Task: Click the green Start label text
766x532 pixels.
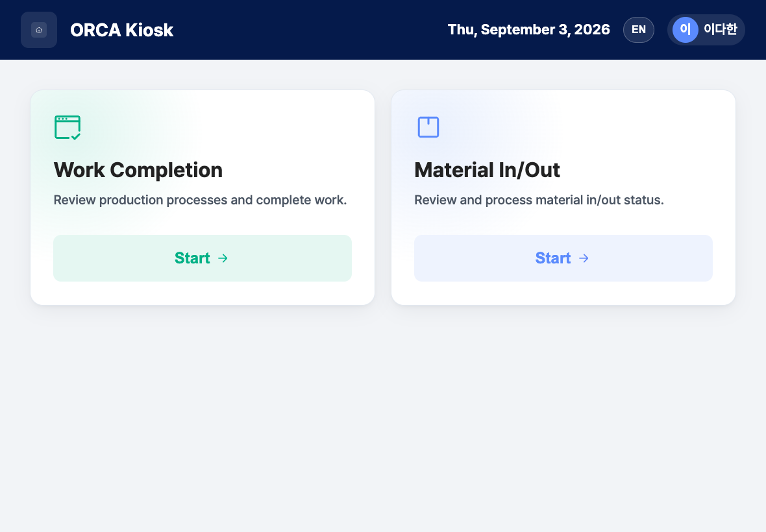Action: tap(192, 258)
